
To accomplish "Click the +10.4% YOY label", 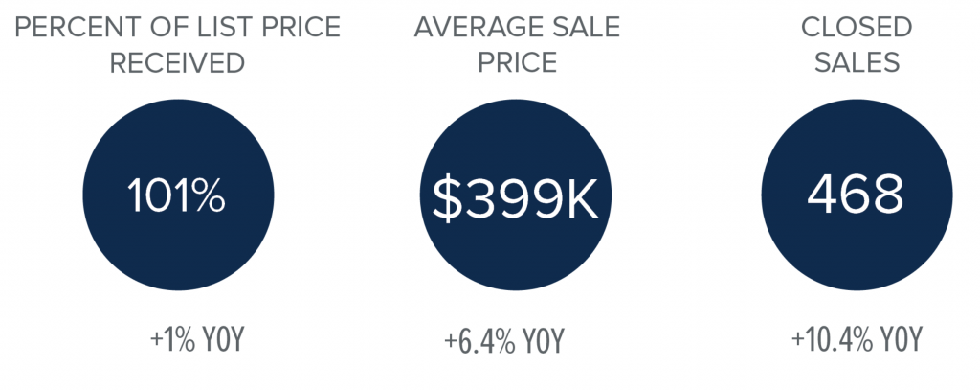I will (x=857, y=339).
